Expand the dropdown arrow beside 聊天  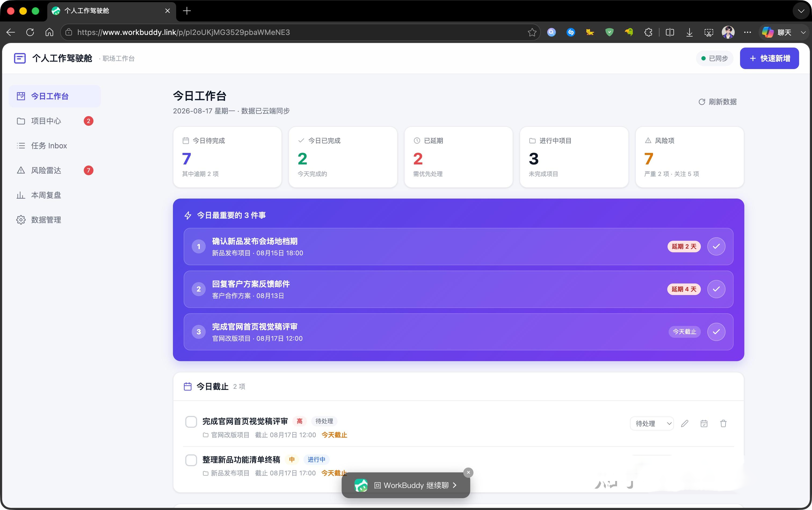click(x=803, y=33)
